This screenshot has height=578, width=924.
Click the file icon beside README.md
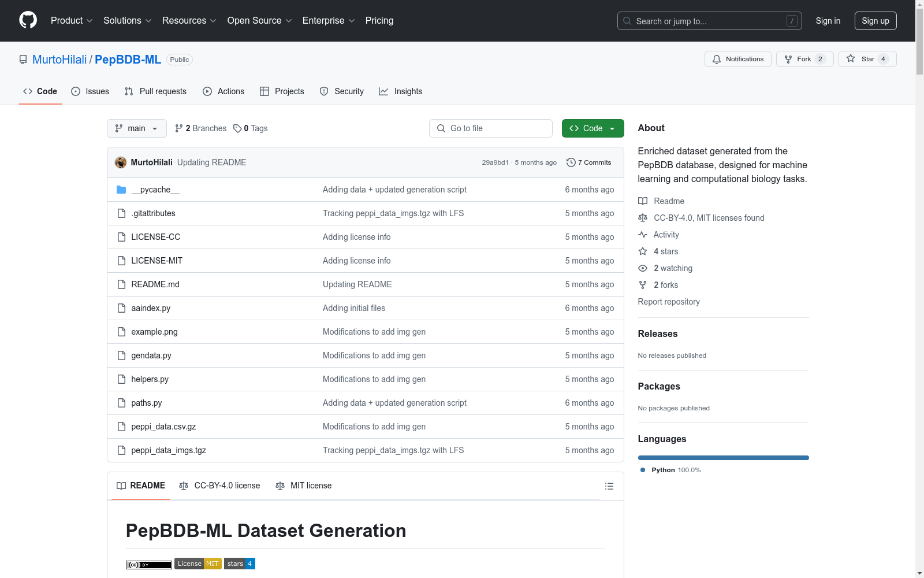click(121, 284)
